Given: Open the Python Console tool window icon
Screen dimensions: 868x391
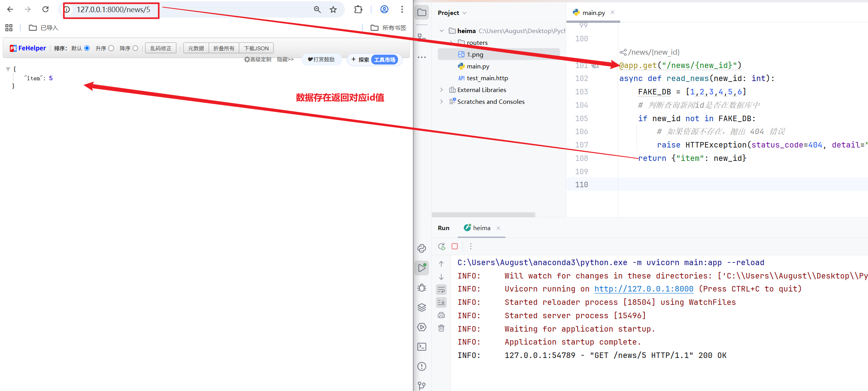Looking at the screenshot, I should click(422, 249).
